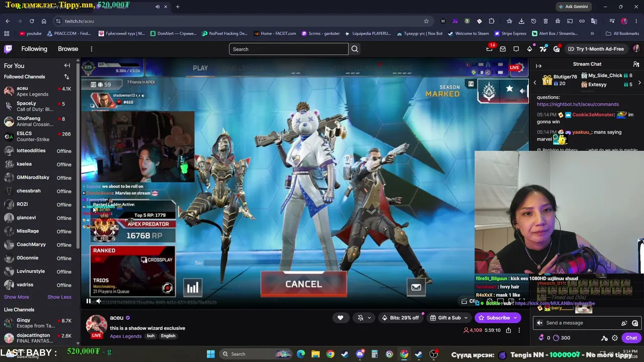Open Discord from the taskbar
This screenshot has width=644, height=362.
point(360,354)
